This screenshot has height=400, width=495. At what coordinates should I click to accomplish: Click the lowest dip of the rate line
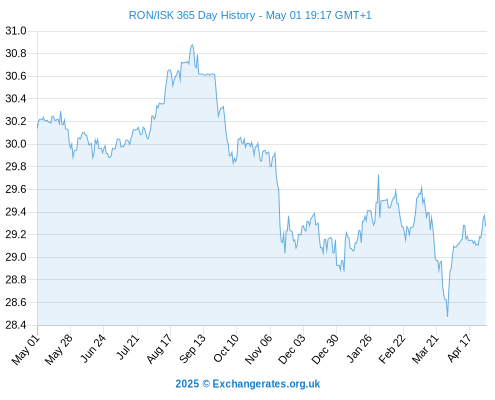447,316
